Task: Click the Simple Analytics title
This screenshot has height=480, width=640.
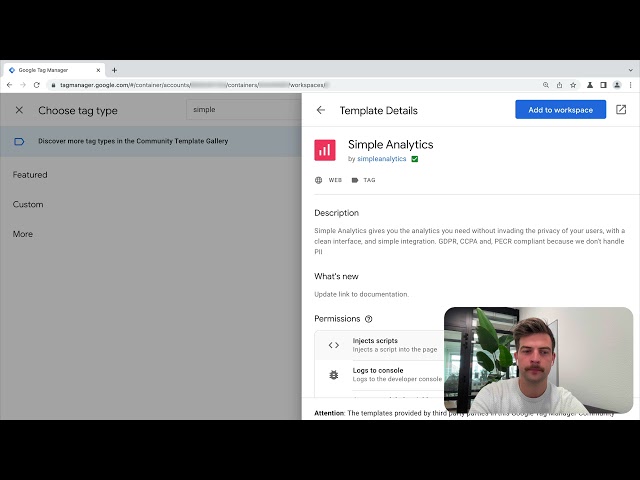Action: 391,144
